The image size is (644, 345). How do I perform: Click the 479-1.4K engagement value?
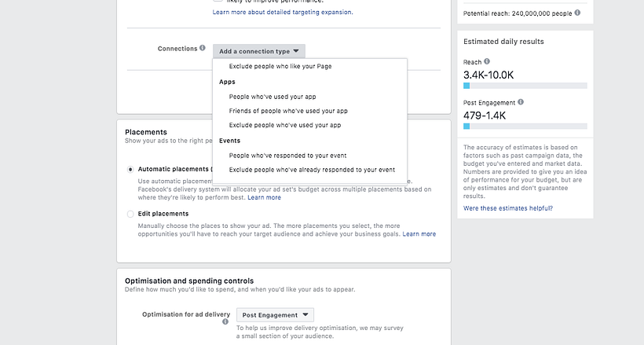pos(485,116)
